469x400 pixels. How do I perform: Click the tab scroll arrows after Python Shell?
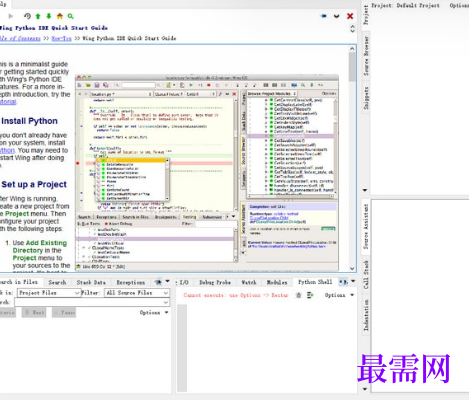point(343,282)
